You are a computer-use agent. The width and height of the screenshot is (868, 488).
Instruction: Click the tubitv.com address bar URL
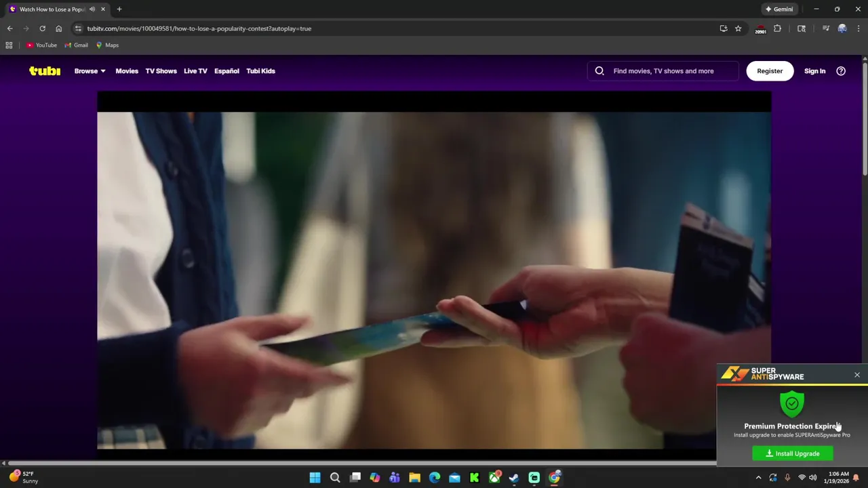tap(199, 28)
